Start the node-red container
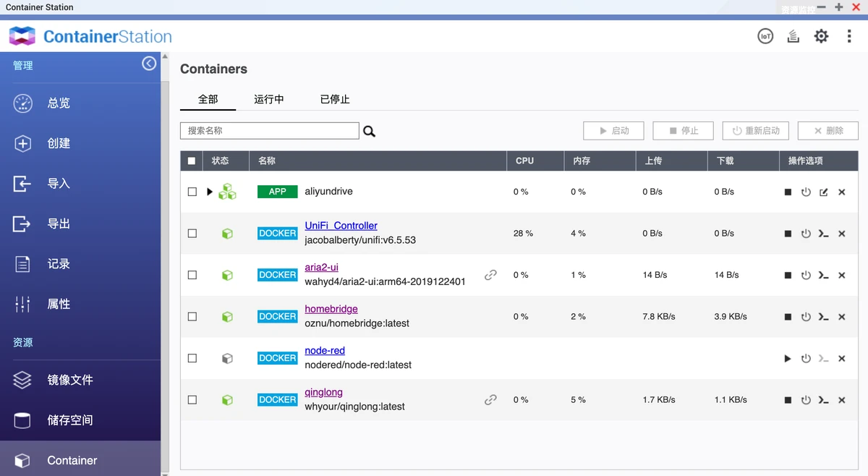Image resolution: width=868 pixels, height=476 pixels. 788,359
